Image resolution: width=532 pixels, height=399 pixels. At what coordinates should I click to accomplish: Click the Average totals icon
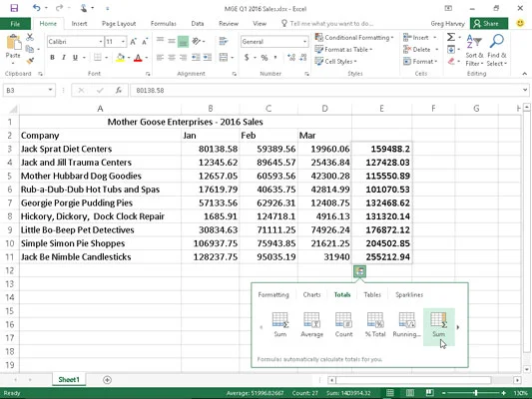pos(311,324)
